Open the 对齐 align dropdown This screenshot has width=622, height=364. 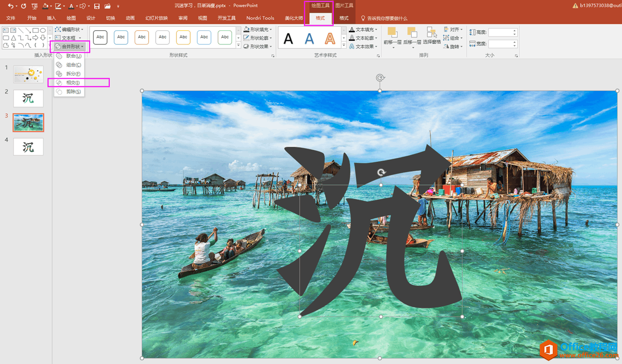(453, 30)
